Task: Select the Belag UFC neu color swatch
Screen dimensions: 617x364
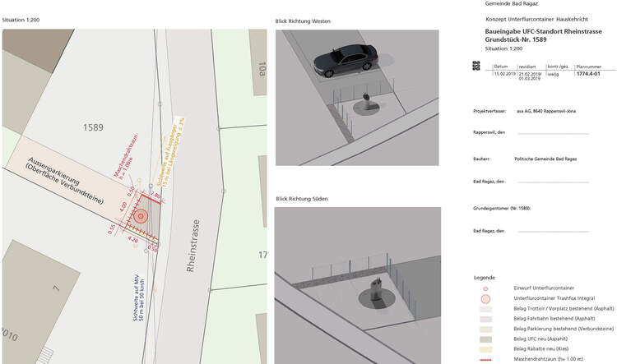Action: coord(486,338)
